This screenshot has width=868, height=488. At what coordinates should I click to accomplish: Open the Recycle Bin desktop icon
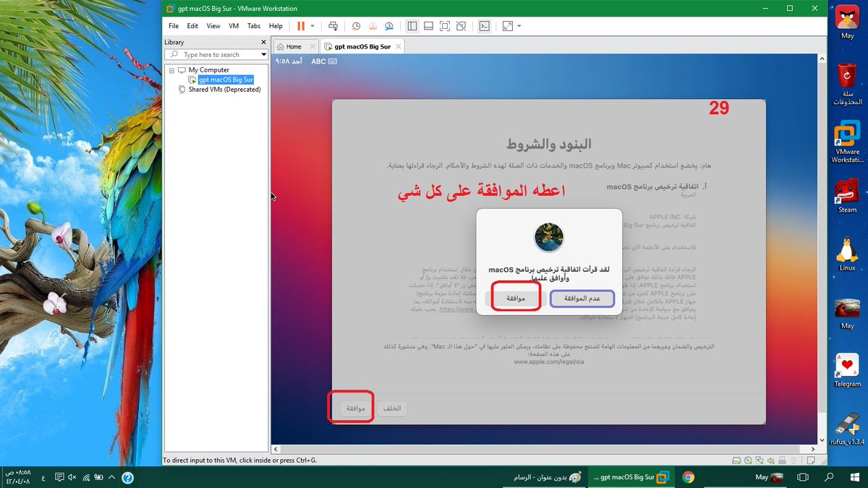[x=847, y=83]
